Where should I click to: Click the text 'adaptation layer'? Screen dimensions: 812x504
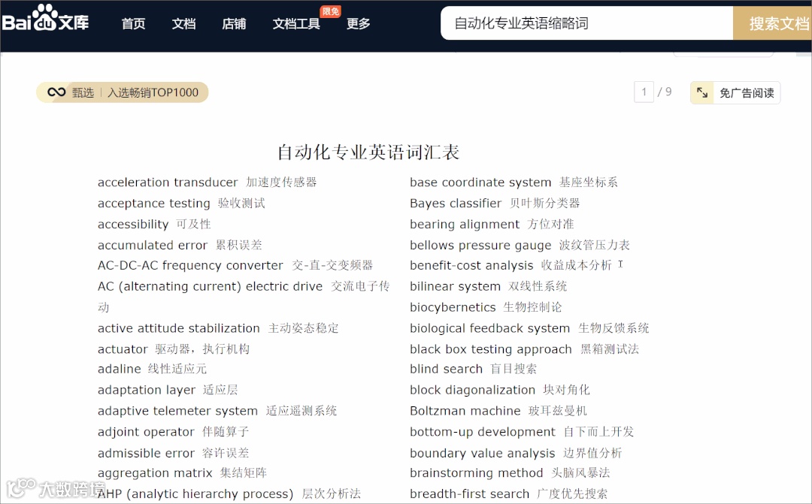point(147,390)
